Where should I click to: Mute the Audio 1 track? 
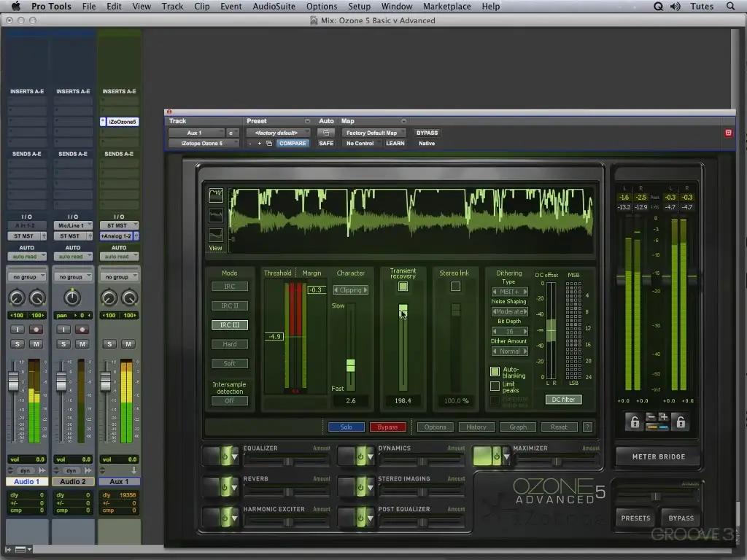point(36,344)
